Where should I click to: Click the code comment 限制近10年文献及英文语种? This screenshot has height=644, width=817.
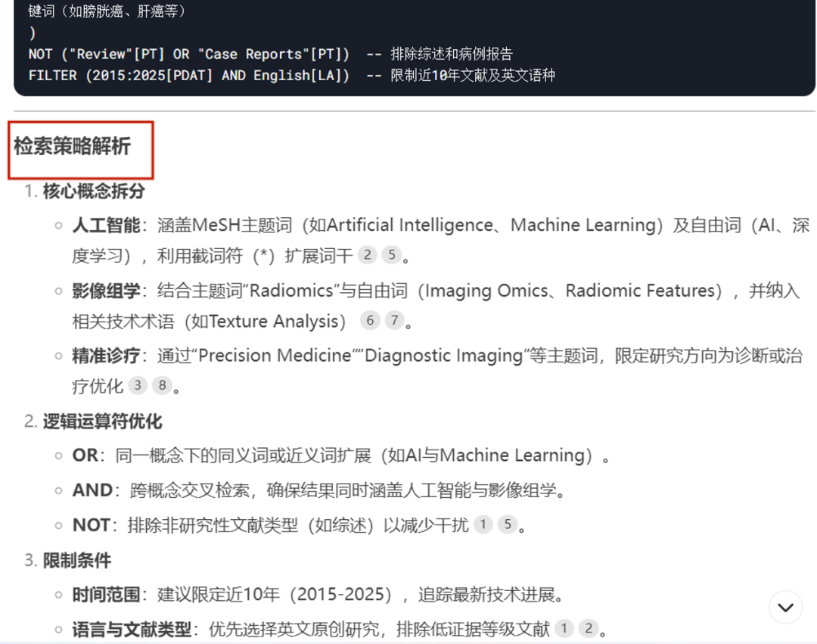(x=473, y=76)
